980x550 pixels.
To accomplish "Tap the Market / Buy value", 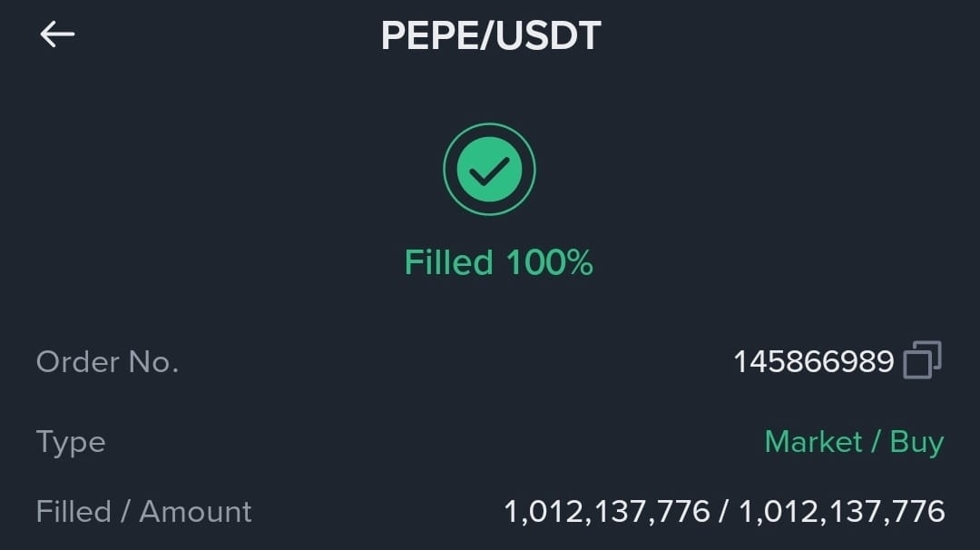I will 854,443.
